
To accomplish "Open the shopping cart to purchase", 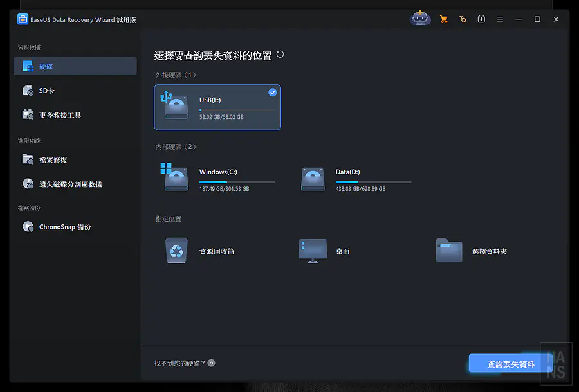I will pos(444,19).
